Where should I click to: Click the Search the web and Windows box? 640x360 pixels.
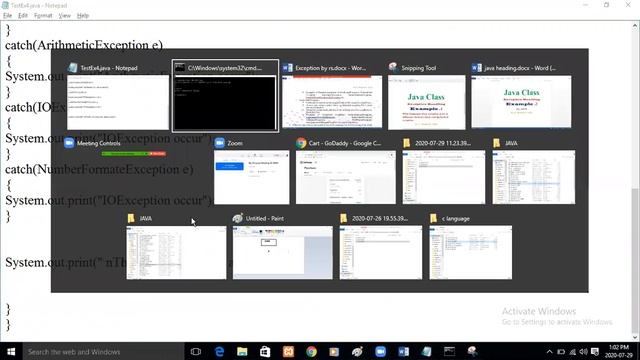104,351
